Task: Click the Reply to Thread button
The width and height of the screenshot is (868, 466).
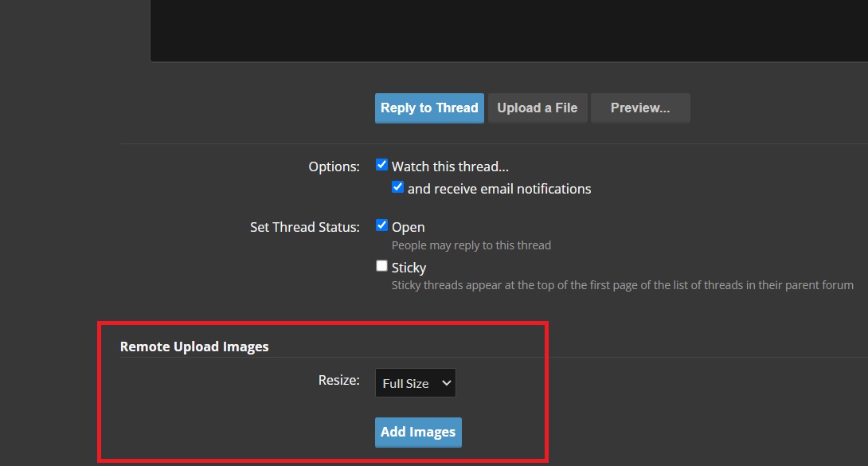Action: (x=429, y=108)
